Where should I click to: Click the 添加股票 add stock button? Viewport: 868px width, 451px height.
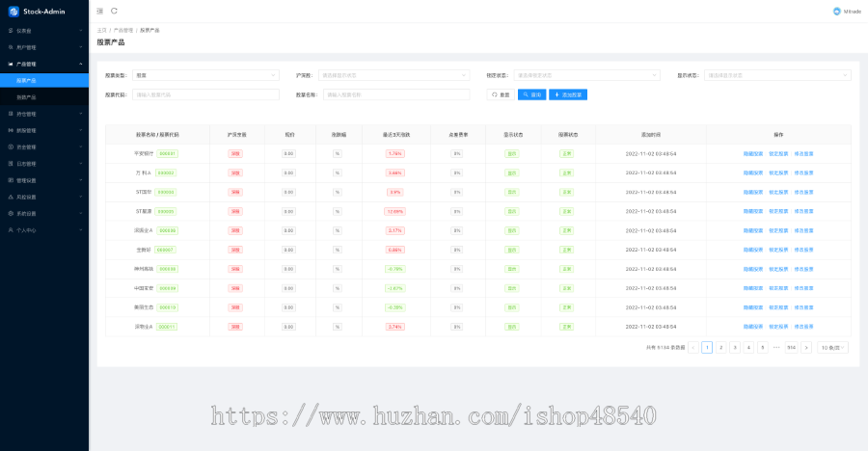(x=568, y=94)
